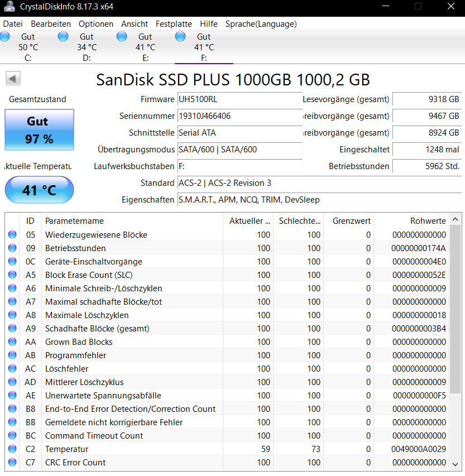Screen dimensions: 465x476
Task: Click status orb for Maximal schadhafte Blöcke/tot
Action: pyautogui.click(x=12, y=301)
